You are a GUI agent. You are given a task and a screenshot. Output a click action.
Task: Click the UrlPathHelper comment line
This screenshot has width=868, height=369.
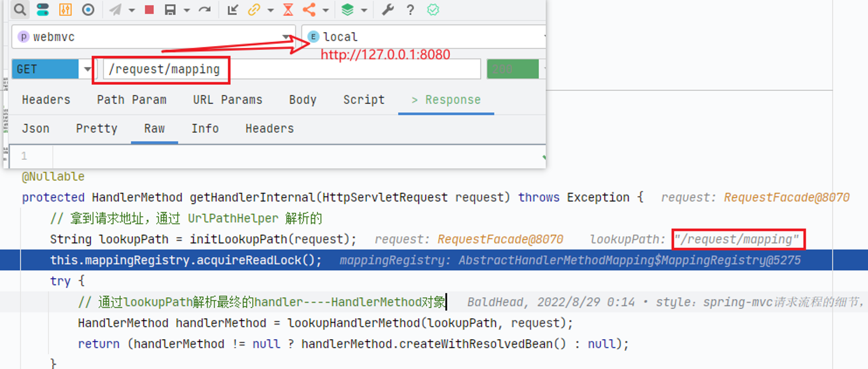tap(186, 219)
